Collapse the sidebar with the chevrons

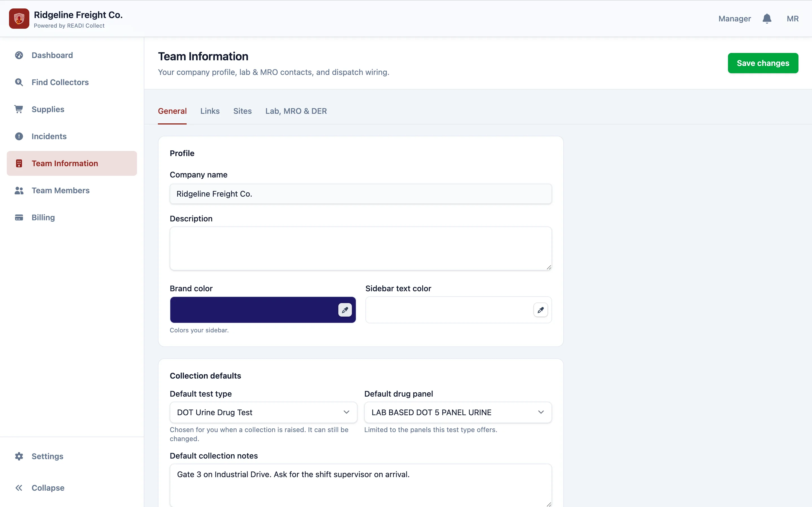(19, 488)
